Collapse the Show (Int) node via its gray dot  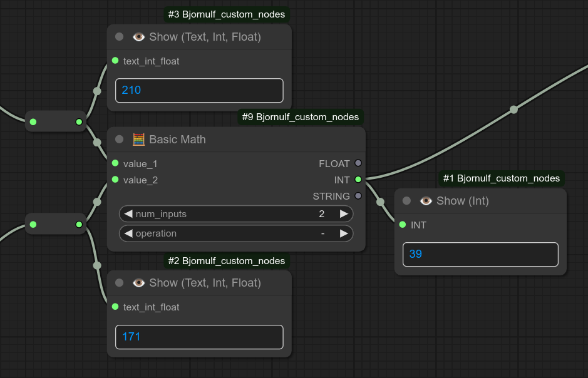(406, 201)
